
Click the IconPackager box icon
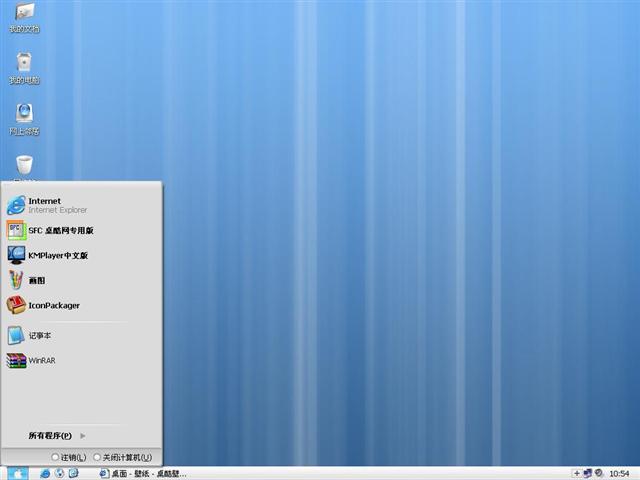point(16,305)
